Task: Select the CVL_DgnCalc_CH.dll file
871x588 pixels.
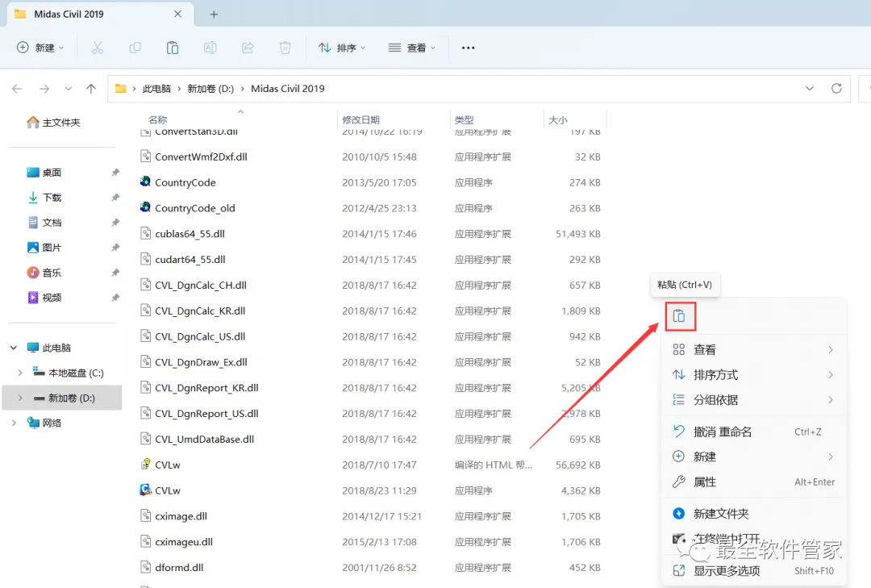Action: [x=194, y=285]
